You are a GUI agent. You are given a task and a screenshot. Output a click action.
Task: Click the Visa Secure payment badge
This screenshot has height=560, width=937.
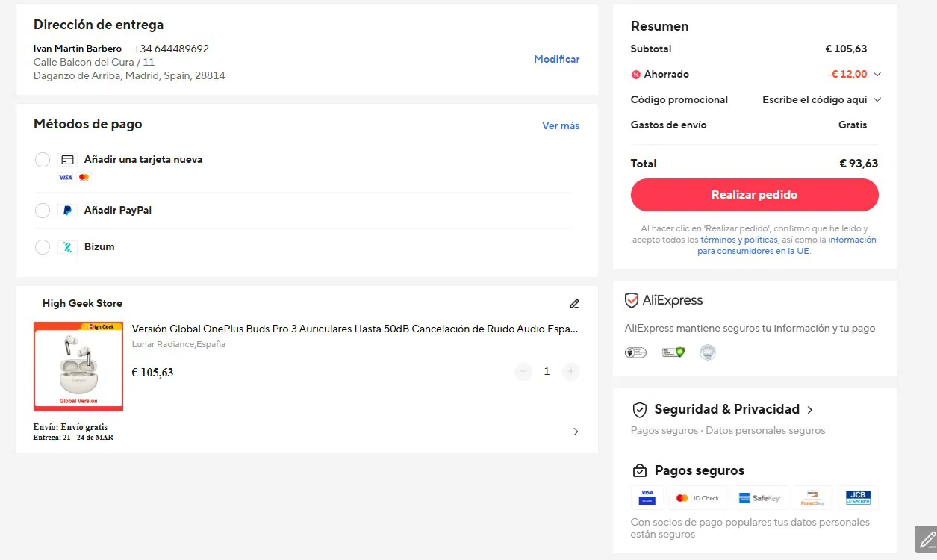coord(647,497)
